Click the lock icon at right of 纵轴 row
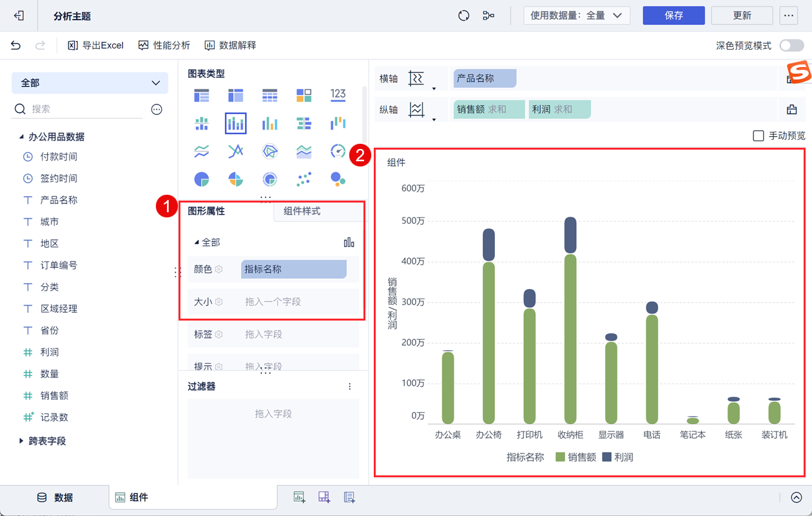812x516 pixels. tap(791, 110)
